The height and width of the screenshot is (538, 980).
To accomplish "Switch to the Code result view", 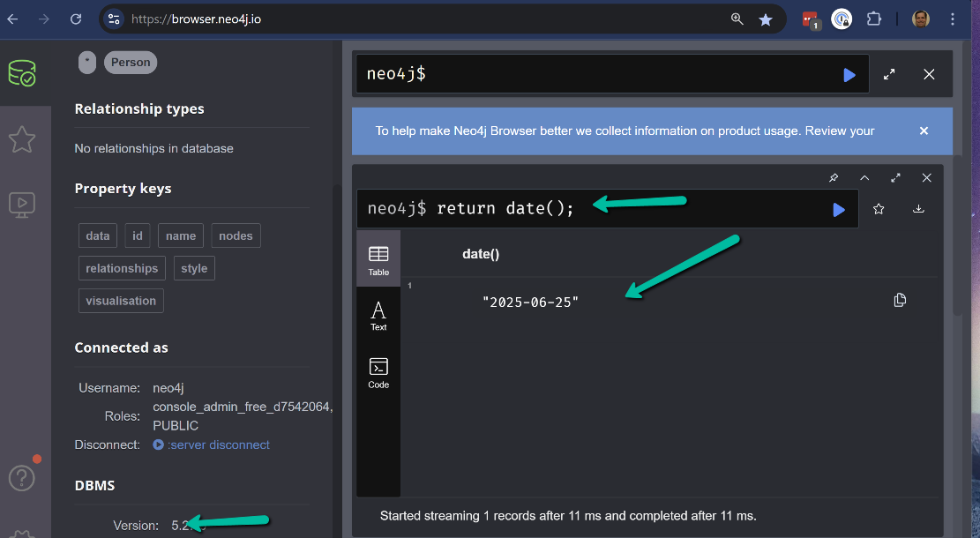I will [378, 373].
